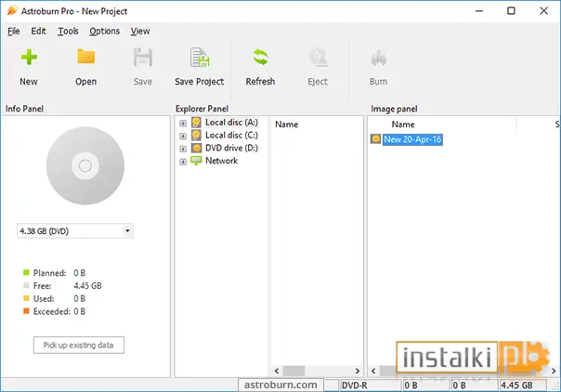Expand the Local disc (C:) tree node
This screenshot has width=561, height=392.
[183, 137]
